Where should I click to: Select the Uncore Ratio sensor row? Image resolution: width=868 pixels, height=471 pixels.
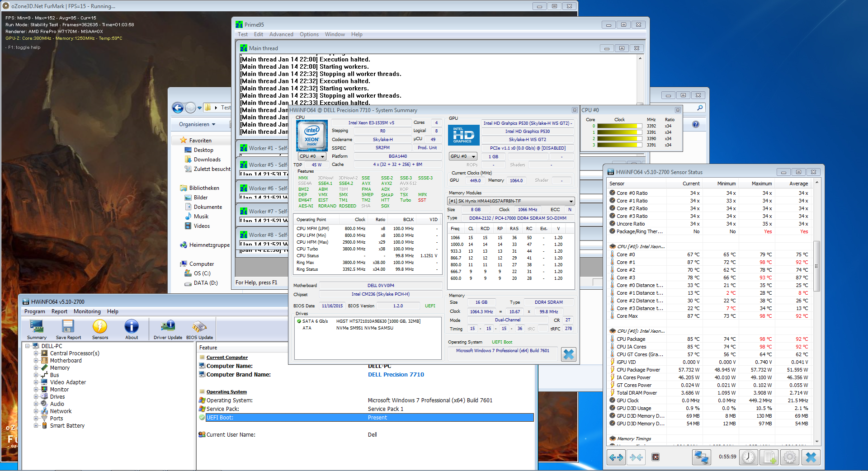(x=709, y=224)
